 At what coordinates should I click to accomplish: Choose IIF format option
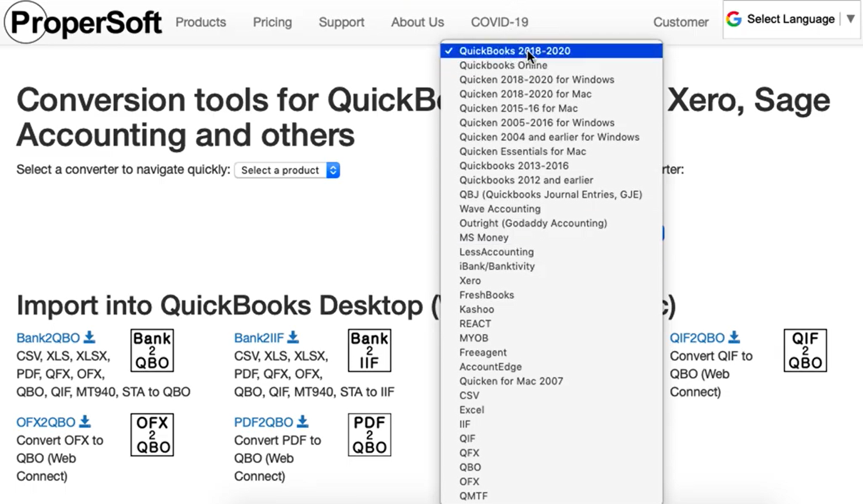(551, 424)
